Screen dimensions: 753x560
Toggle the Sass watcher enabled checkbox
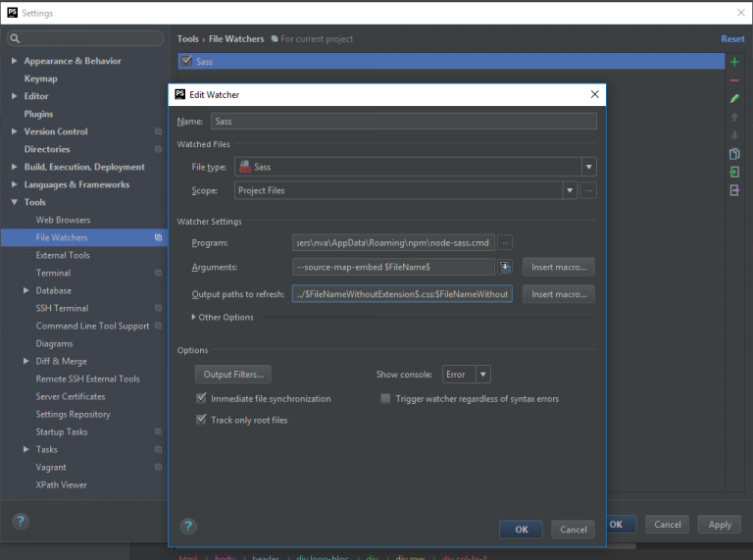coord(187,61)
